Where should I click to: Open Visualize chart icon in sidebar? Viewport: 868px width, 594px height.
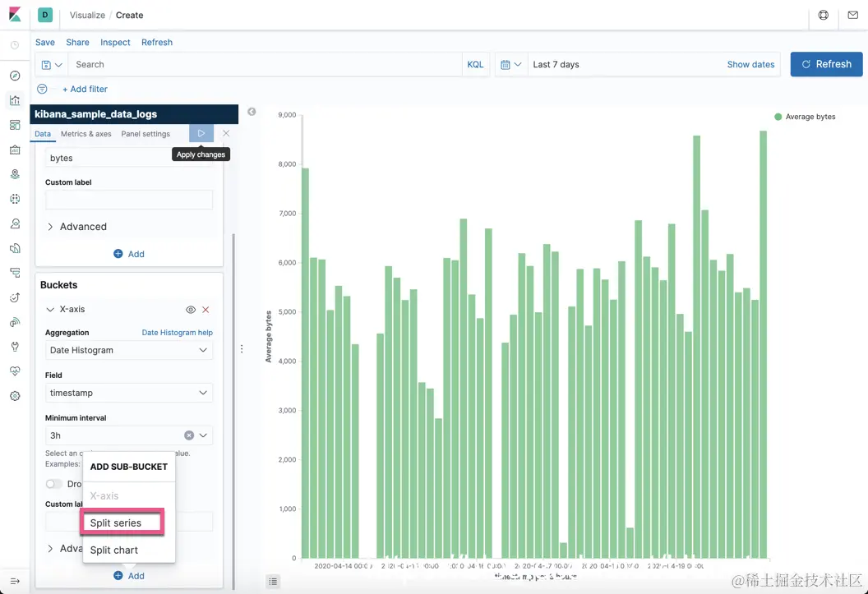point(15,100)
